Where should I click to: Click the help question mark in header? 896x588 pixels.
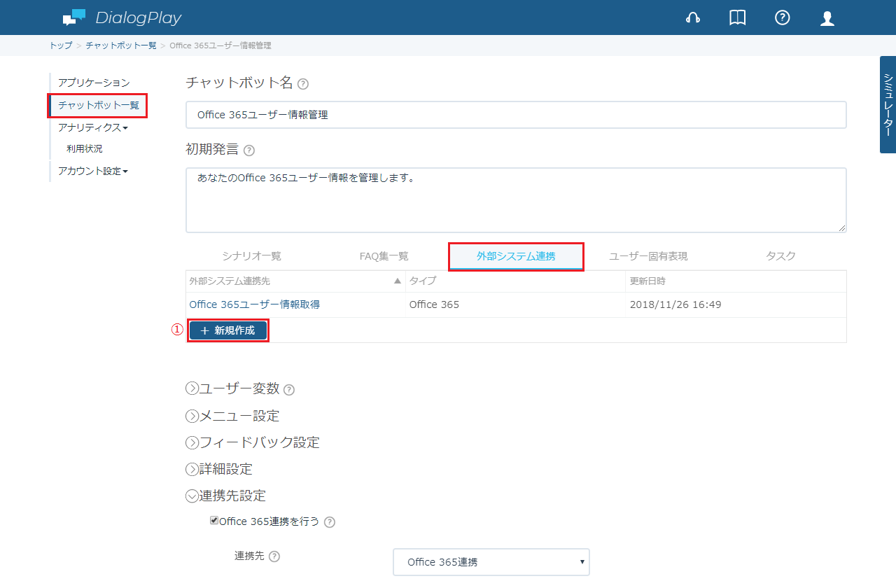[783, 18]
